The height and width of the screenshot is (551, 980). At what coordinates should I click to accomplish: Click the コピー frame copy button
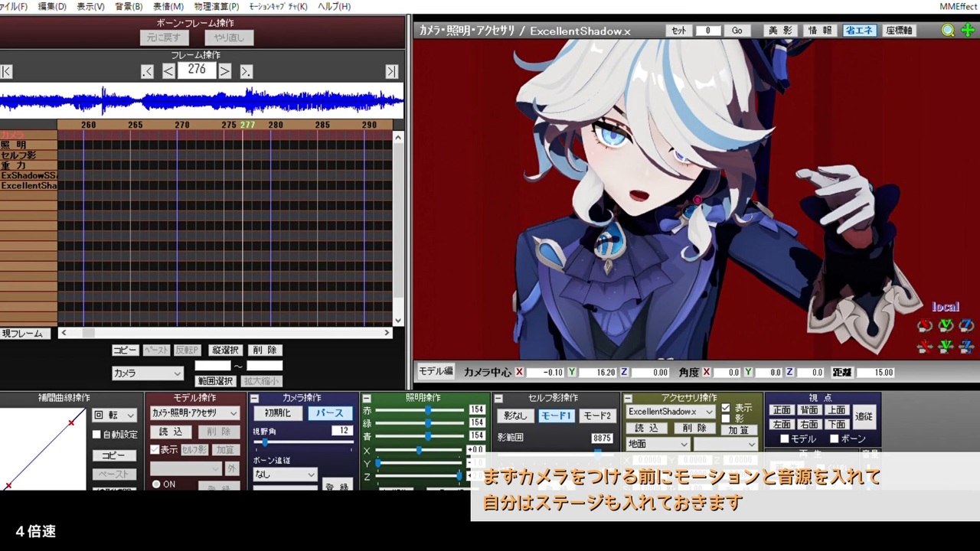126,350
